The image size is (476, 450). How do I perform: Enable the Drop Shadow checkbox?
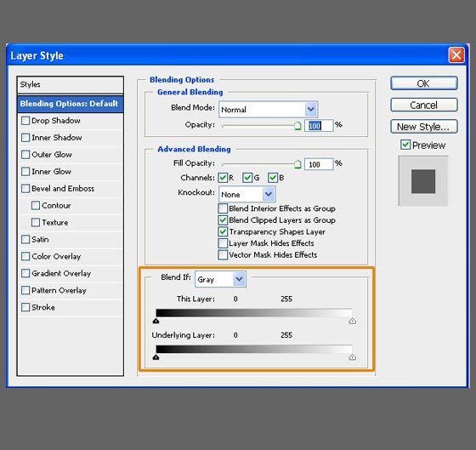point(25,121)
